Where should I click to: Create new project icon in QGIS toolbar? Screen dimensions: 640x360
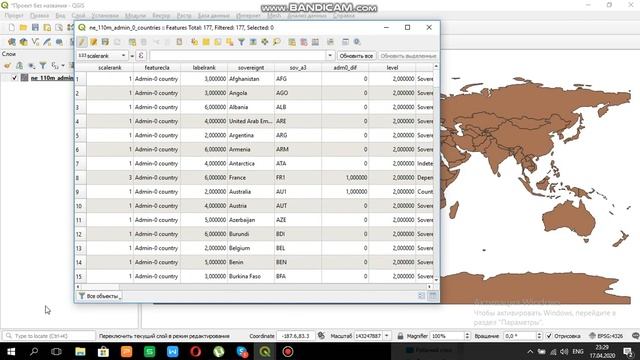[x=11, y=27]
